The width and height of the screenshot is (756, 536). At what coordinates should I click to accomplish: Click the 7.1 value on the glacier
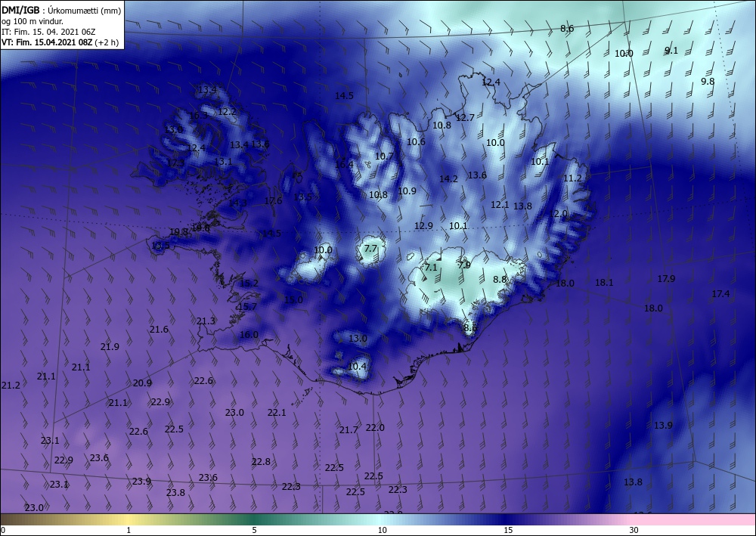431,267
